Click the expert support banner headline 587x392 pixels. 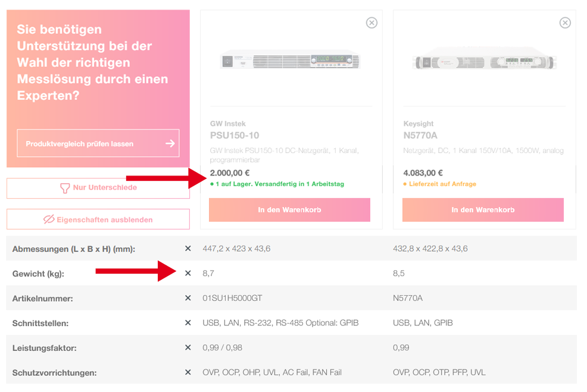tap(92, 62)
